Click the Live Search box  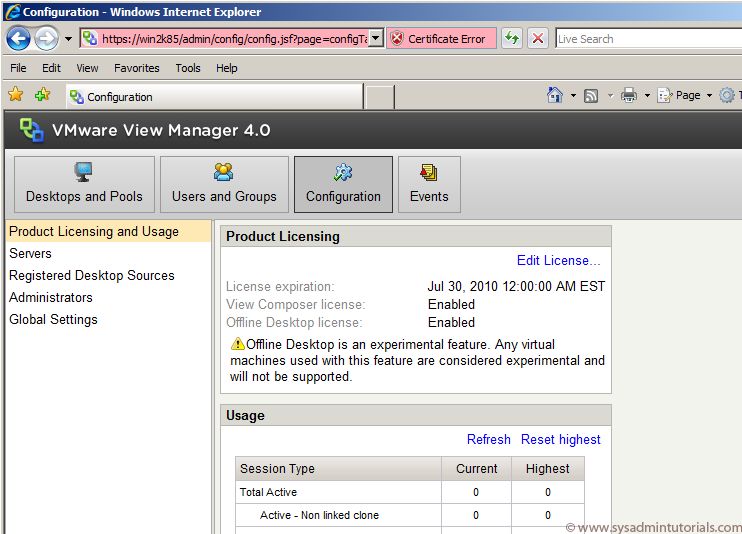648,39
